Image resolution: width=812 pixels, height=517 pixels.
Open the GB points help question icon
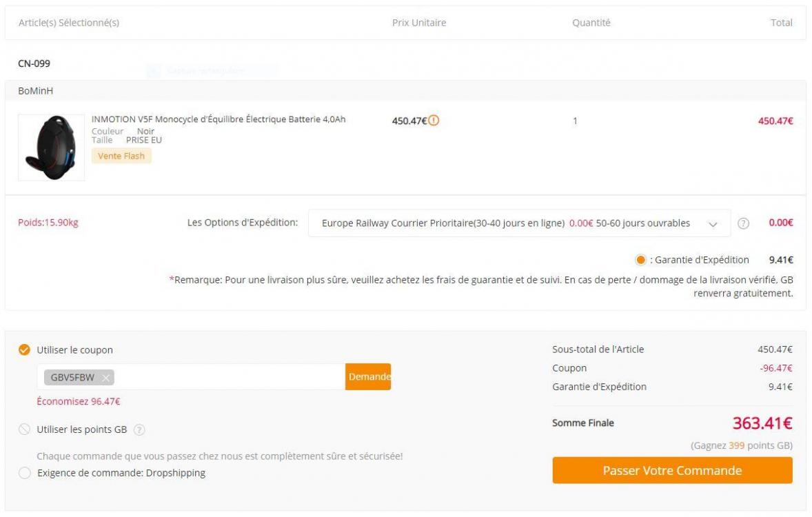click(x=139, y=429)
